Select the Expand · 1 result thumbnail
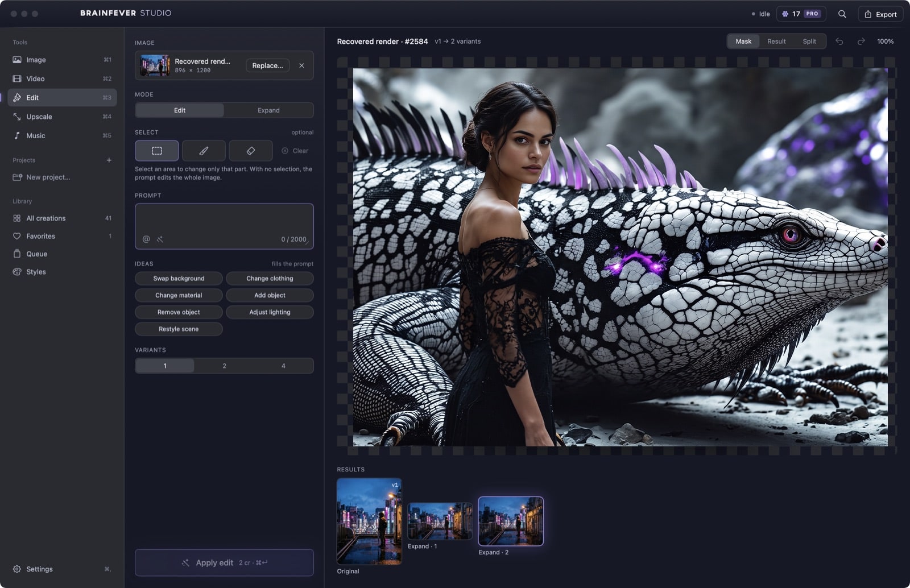 440,521
